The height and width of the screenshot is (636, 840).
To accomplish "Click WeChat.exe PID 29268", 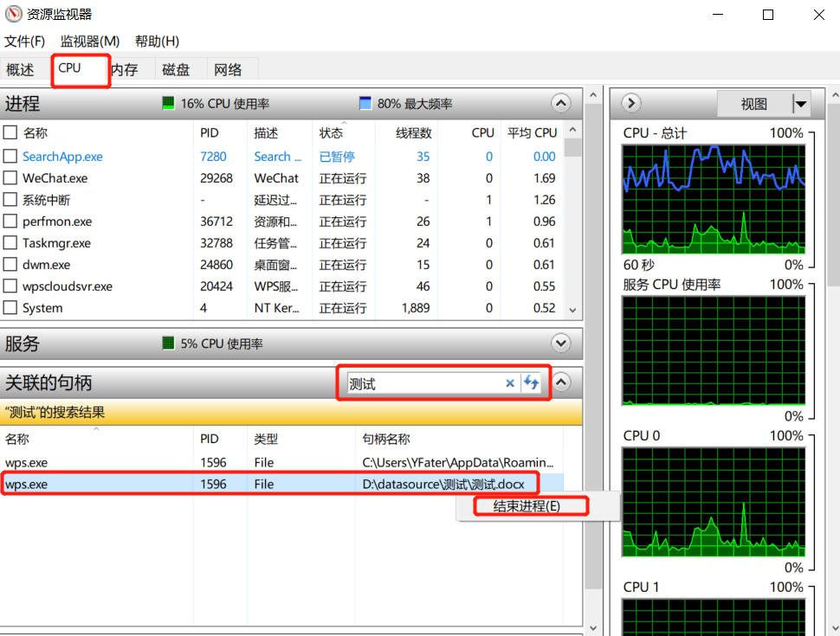I will pyautogui.click(x=216, y=177).
